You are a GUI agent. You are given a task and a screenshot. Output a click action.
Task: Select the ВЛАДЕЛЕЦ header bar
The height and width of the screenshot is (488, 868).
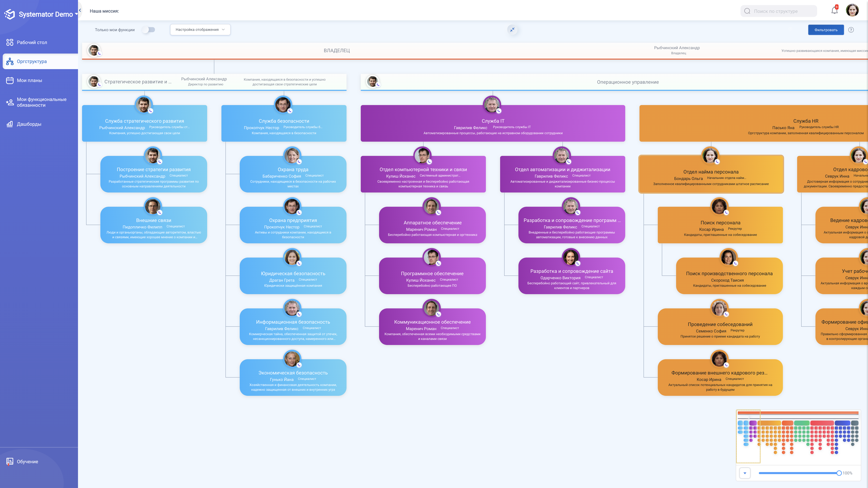475,50
